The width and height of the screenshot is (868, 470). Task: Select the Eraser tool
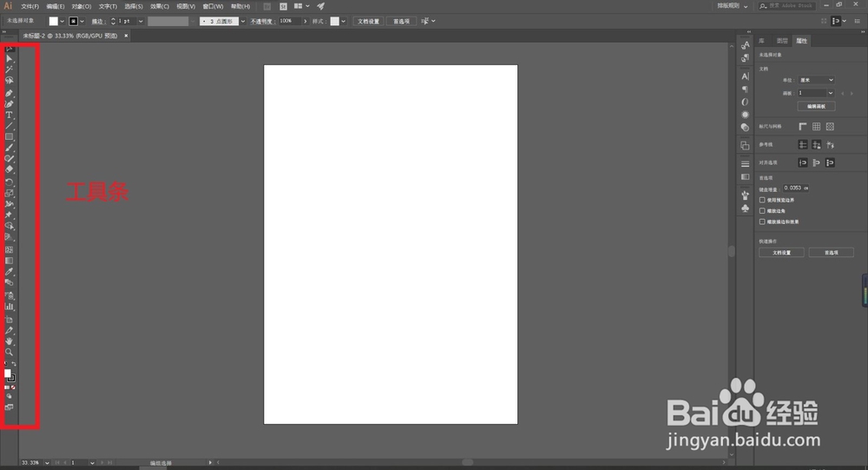[x=10, y=169]
